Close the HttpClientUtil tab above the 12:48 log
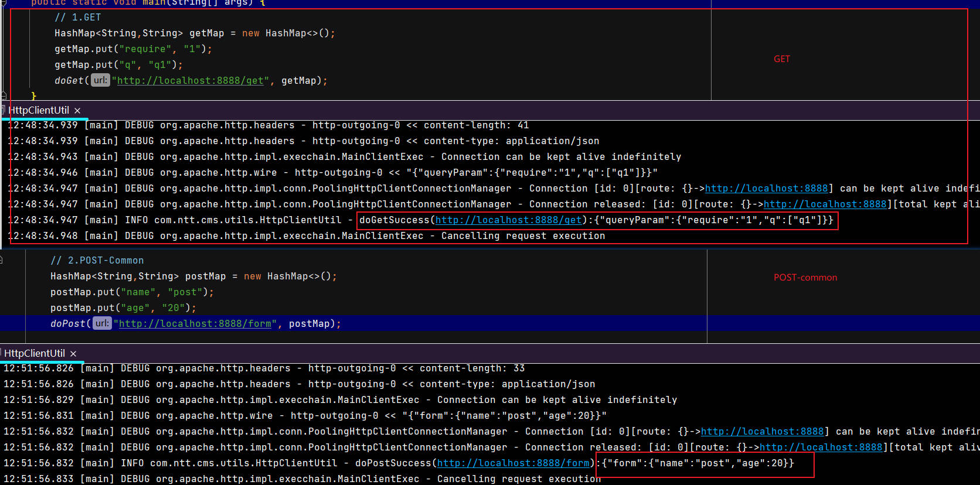 [x=77, y=110]
